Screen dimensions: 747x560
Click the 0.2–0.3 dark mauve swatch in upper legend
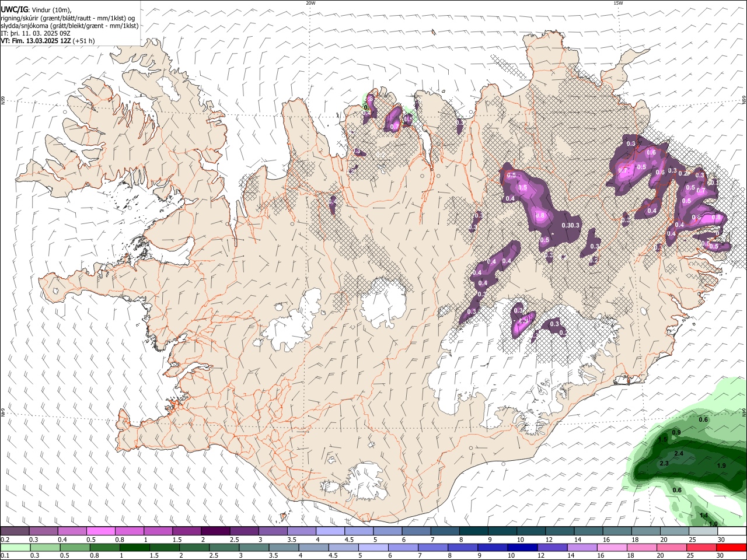[15, 531]
